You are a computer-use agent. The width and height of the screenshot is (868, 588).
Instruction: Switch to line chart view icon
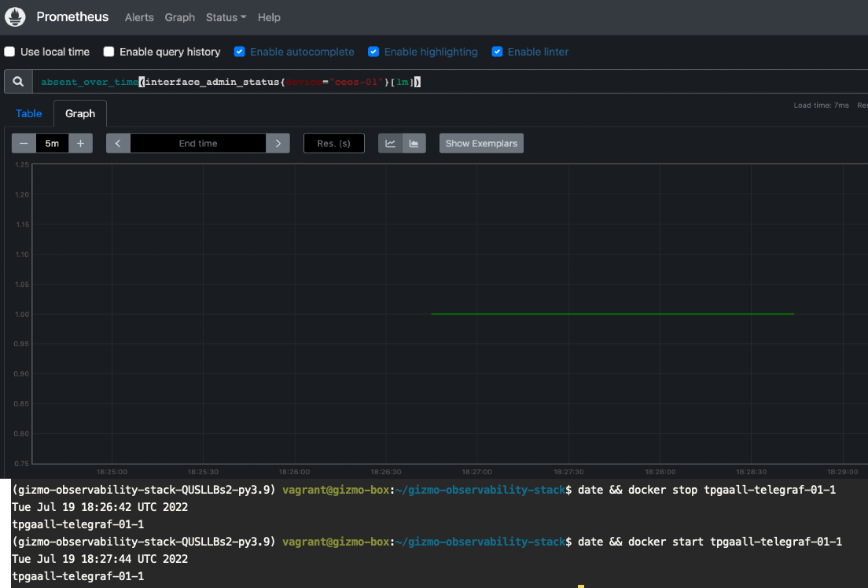390,143
